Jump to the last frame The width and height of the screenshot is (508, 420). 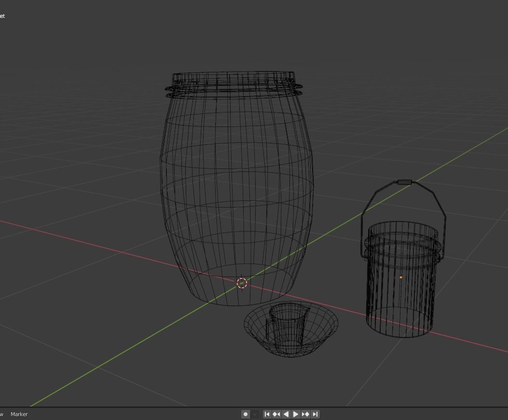click(315, 414)
